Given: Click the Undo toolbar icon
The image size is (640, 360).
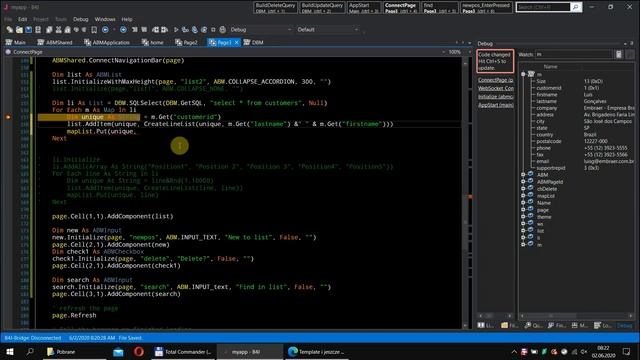Looking at the screenshot, I should pyautogui.click(x=76, y=30).
